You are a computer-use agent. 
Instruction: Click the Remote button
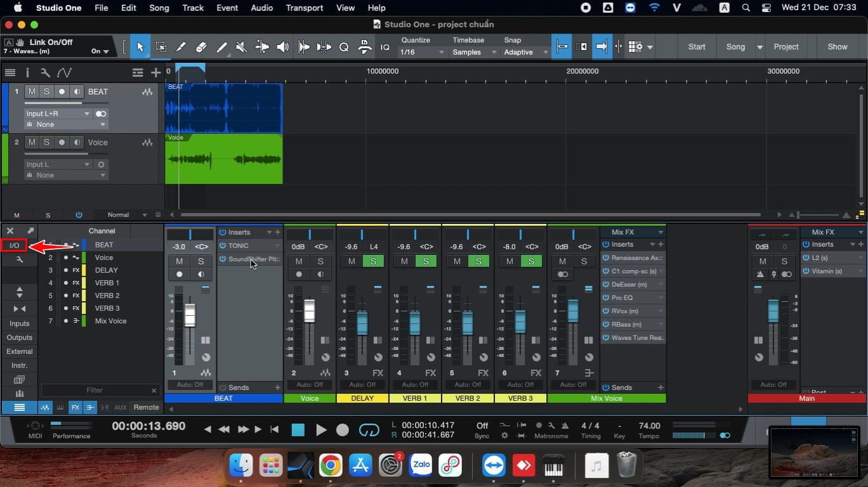tap(146, 407)
